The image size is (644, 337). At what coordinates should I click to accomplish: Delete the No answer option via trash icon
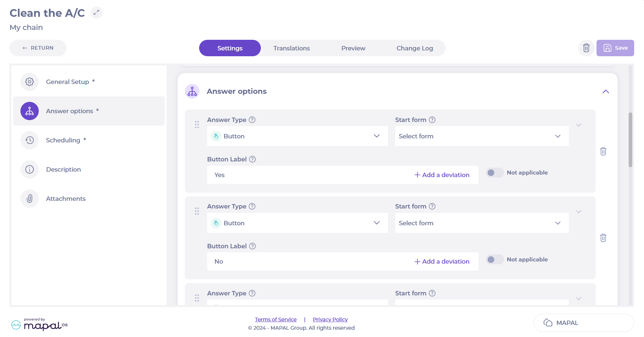tap(603, 238)
